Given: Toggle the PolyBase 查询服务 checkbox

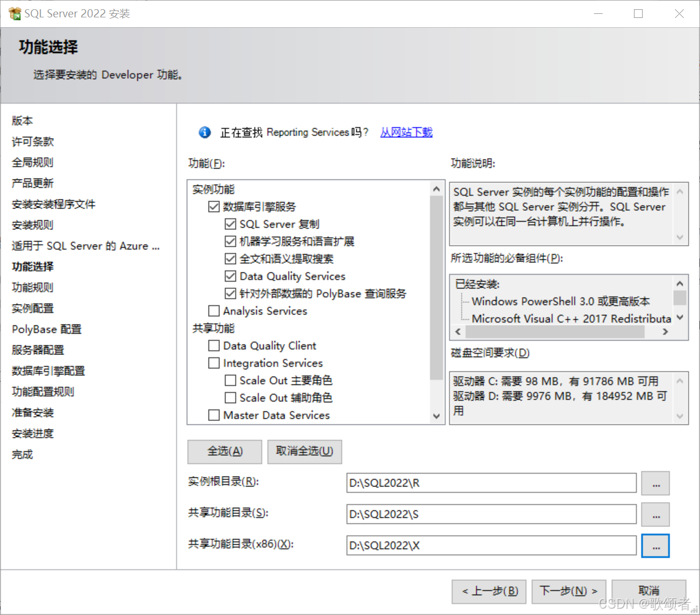Looking at the screenshot, I should [230, 294].
